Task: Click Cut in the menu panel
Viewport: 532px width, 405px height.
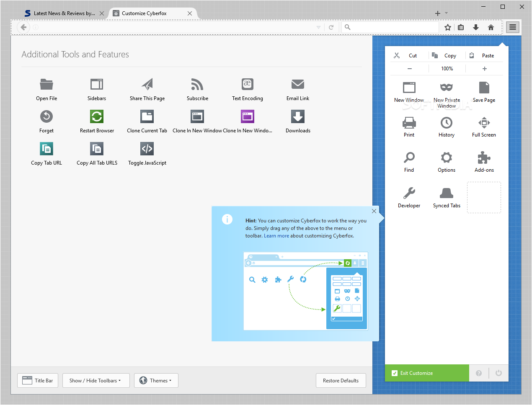Action: (x=409, y=55)
